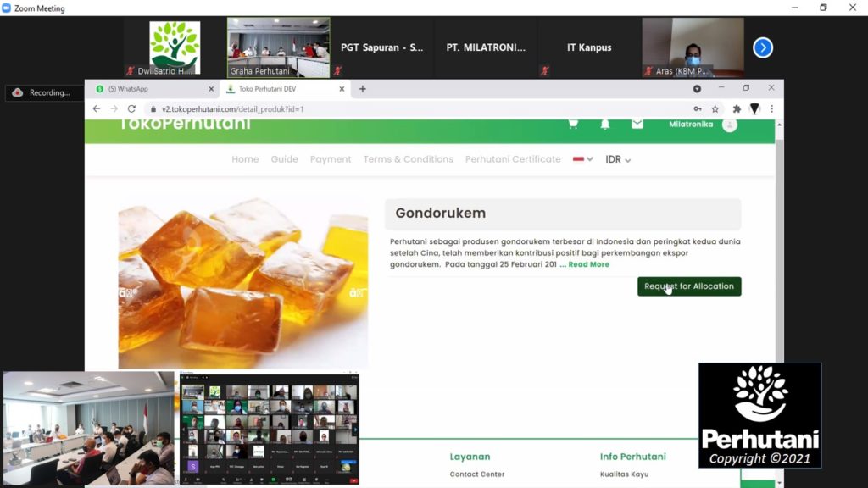Open the Kualitas Kayu footer link
The width and height of the screenshot is (868, 488).
click(x=625, y=474)
